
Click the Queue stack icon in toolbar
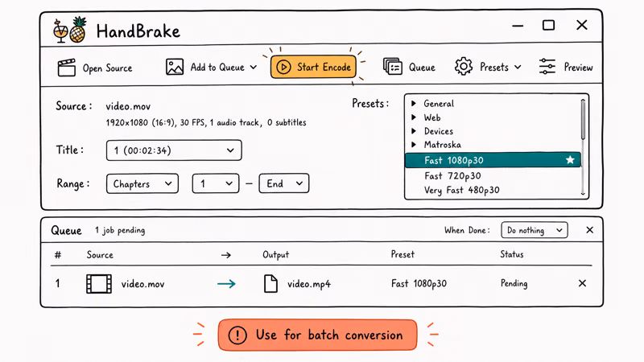(392, 67)
